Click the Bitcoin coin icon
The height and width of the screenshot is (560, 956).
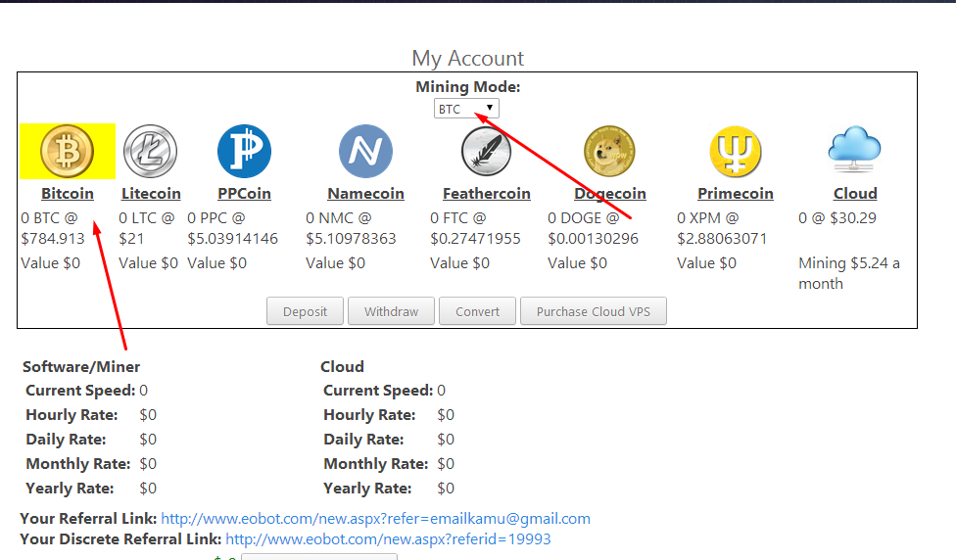[x=67, y=152]
